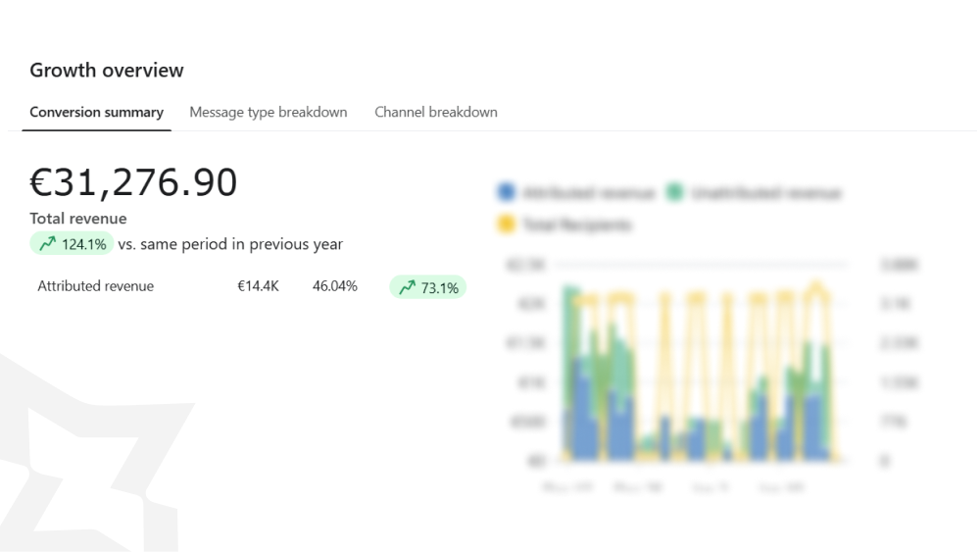
Task: Toggle Total Recipients series via legend label
Action: [x=576, y=225]
